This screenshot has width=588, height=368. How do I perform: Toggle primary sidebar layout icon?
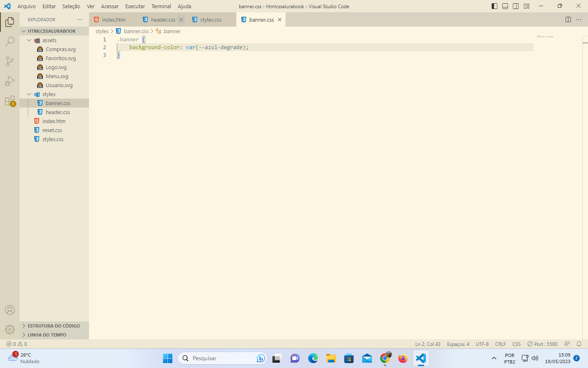(x=494, y=6)
